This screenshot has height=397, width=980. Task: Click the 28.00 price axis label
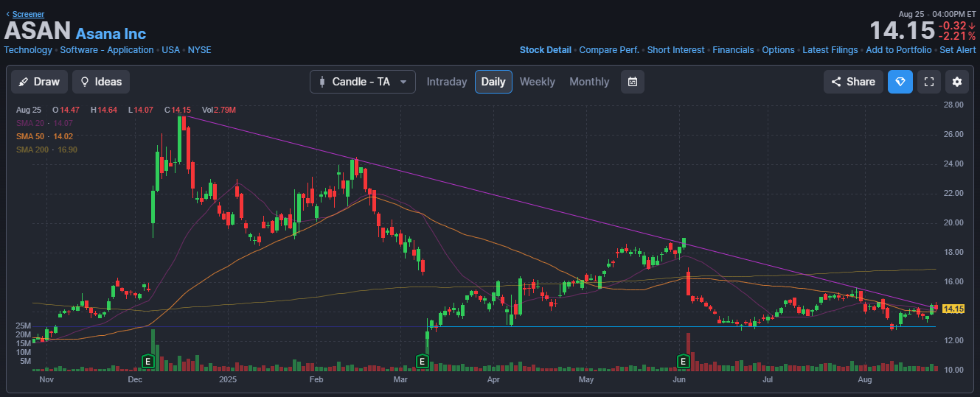(953, 105)
